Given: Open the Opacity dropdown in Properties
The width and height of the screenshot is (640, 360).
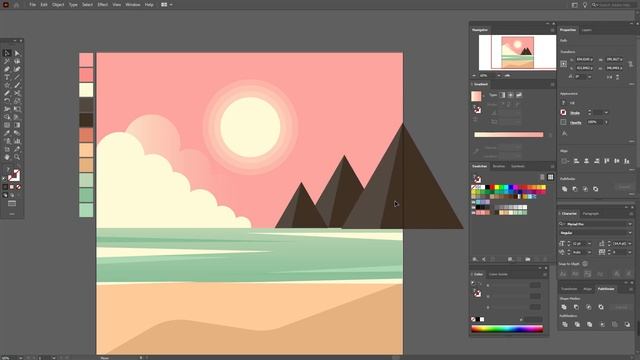Looking at the screenshot, I should 606,122.
